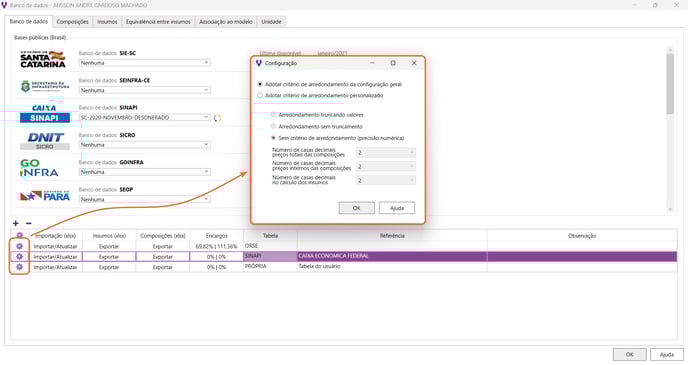Viewport: 688px width, 365px height.
Task: Choose Arredondamento sem truncamento option
Action: pyautogui.click(x=273, y=126)
